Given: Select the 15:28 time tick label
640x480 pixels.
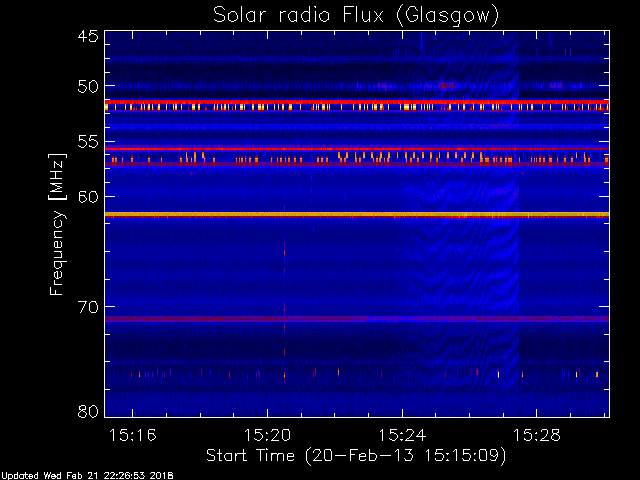Looking at the screenshot, I should pyautogui.click(x=537, y=435).
